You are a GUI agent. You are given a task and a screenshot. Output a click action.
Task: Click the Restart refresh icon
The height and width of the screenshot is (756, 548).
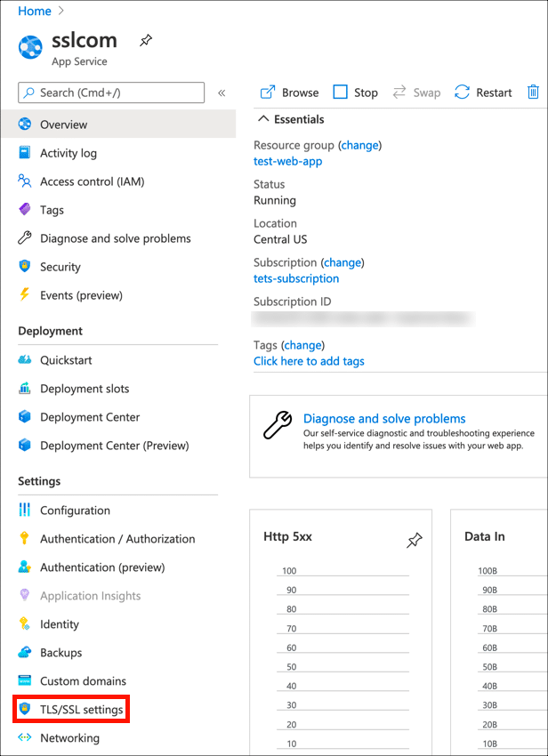[x=462, y=92]
